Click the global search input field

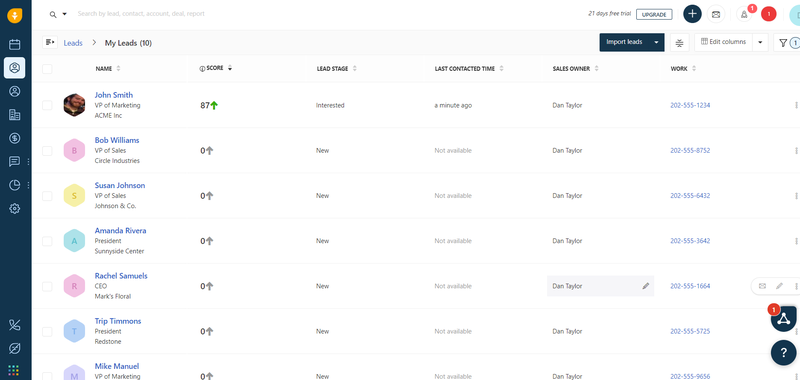(141, 14)
